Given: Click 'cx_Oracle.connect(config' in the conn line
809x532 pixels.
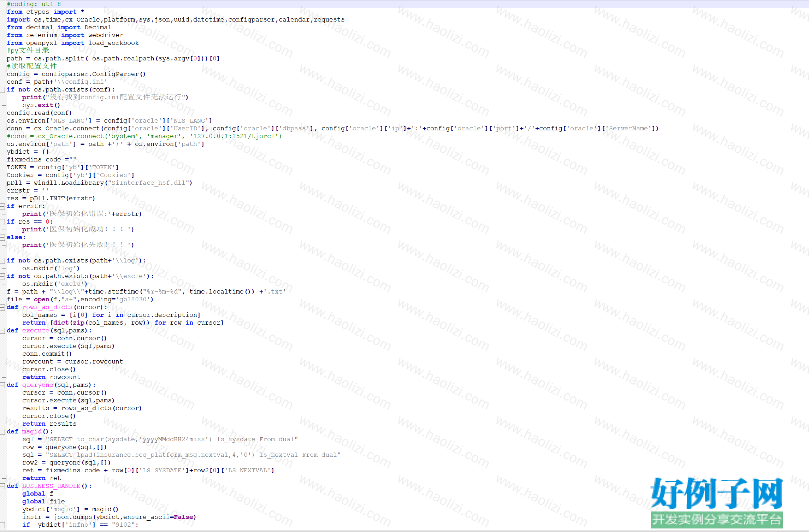Looking at the screenshot, I should [x=80, y=129].
